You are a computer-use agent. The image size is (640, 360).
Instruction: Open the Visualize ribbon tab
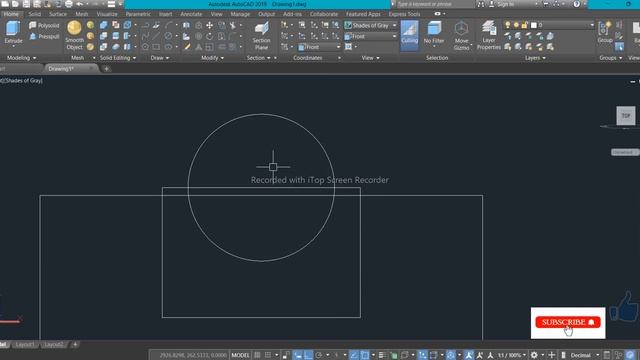(x=107, y=14)
